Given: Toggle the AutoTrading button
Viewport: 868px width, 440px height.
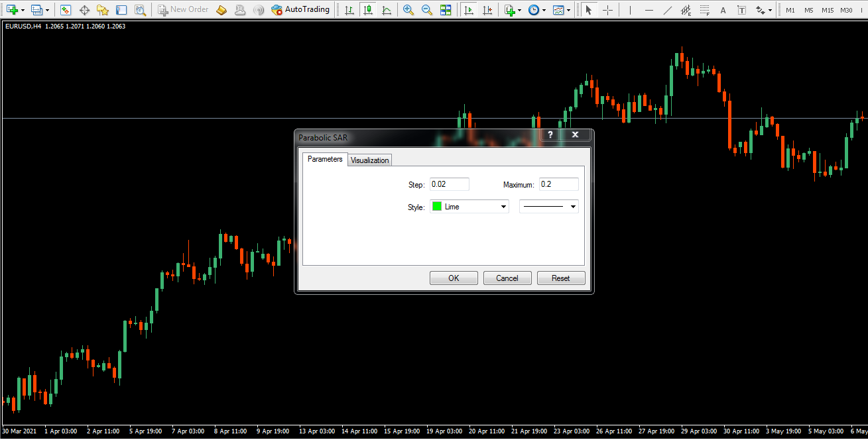Looking at the screenshot, I should tap(300, 10).
